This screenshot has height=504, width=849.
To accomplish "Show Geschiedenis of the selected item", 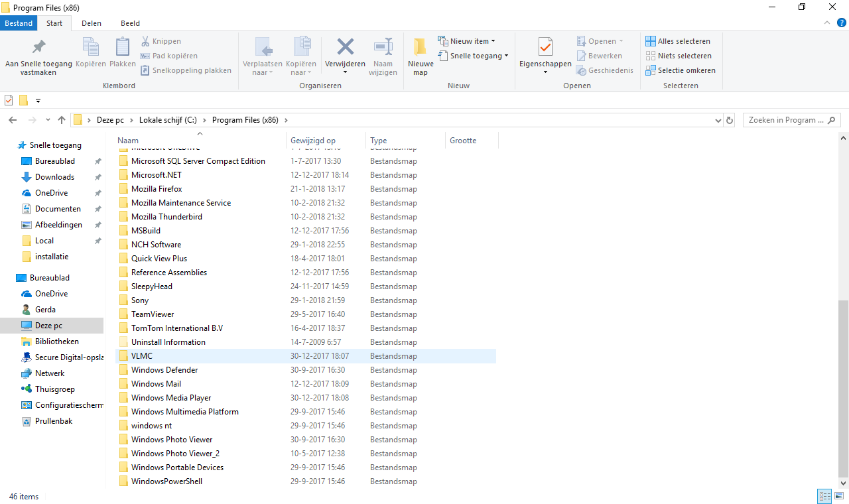I will [604, 70].
